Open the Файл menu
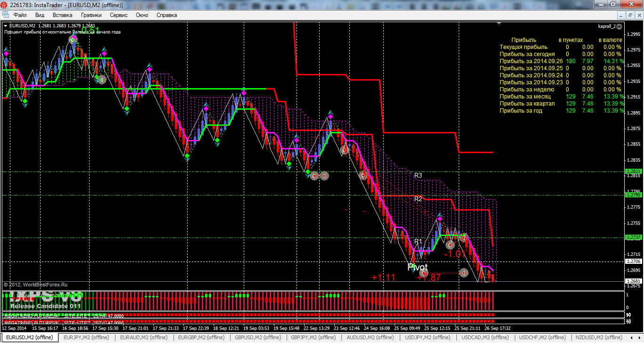644x343 pixels. coord(20,15)
